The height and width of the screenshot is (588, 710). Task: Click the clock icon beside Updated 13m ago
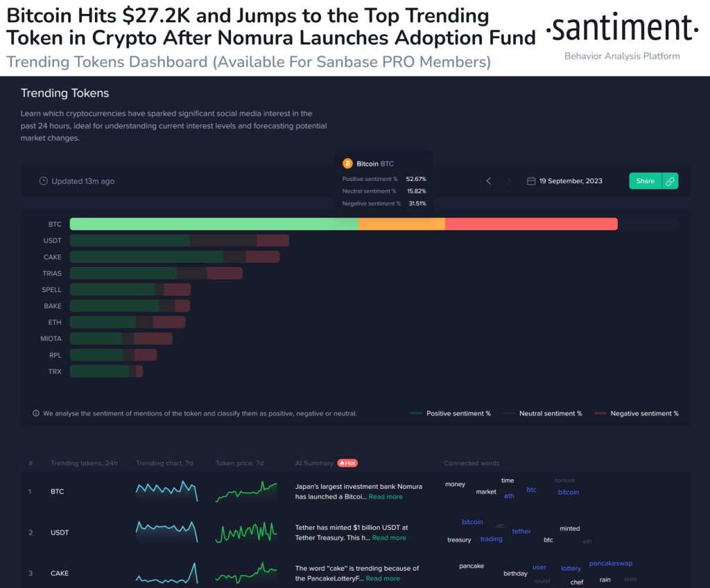(44, 181)
